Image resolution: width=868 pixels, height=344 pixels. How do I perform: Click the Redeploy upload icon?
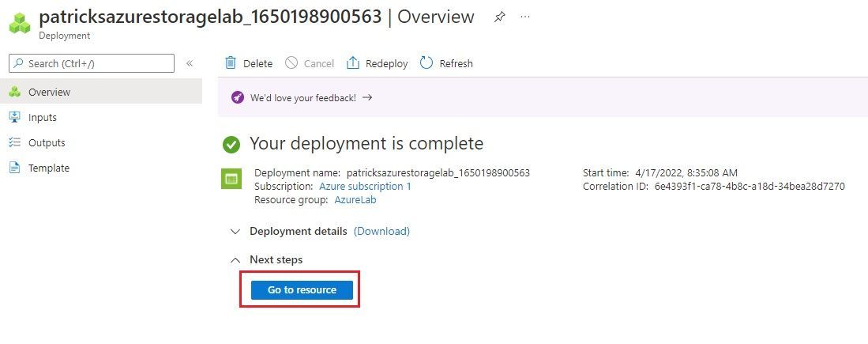tap(352, 62)
